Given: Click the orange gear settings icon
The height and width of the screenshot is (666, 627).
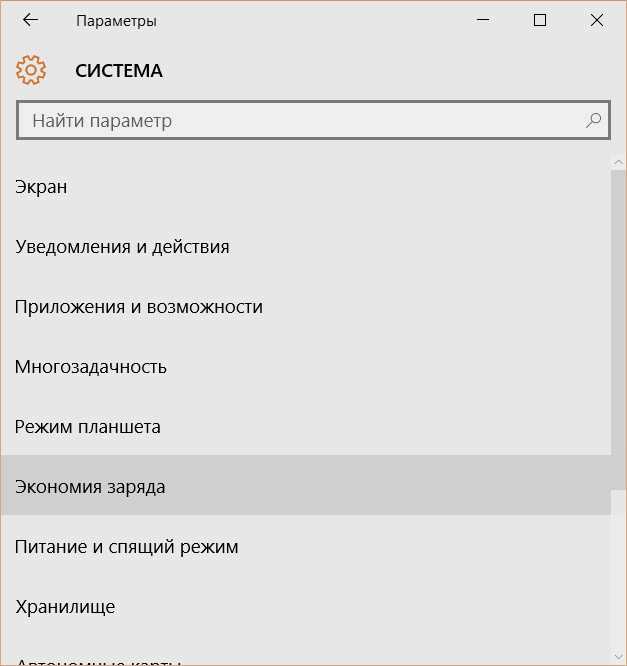Looking at the screenshot, I should point(31,70).
